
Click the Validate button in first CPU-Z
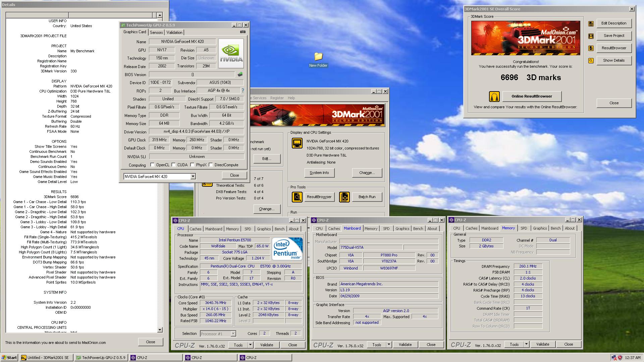click(x=267, y=345)
